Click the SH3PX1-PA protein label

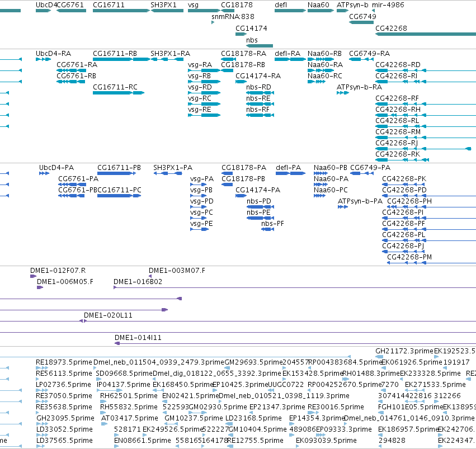(173, 168)
